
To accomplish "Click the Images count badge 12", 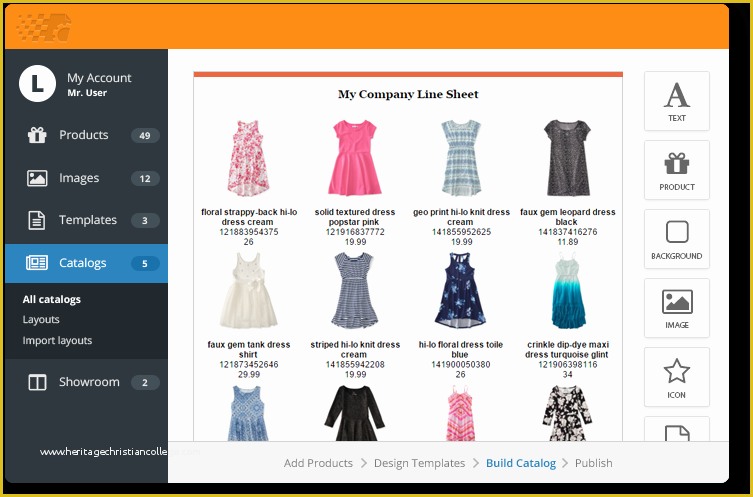I will 145,179.
